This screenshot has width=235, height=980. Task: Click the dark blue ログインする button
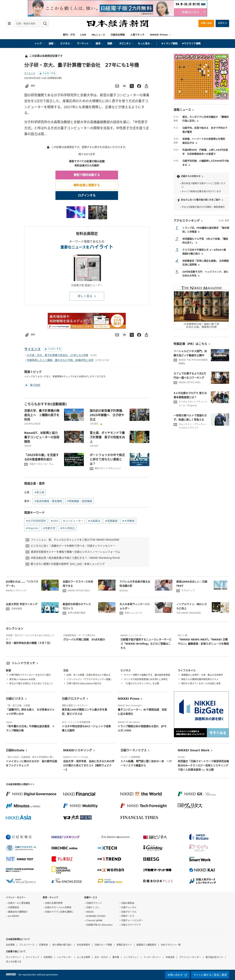tap(87, 195)
